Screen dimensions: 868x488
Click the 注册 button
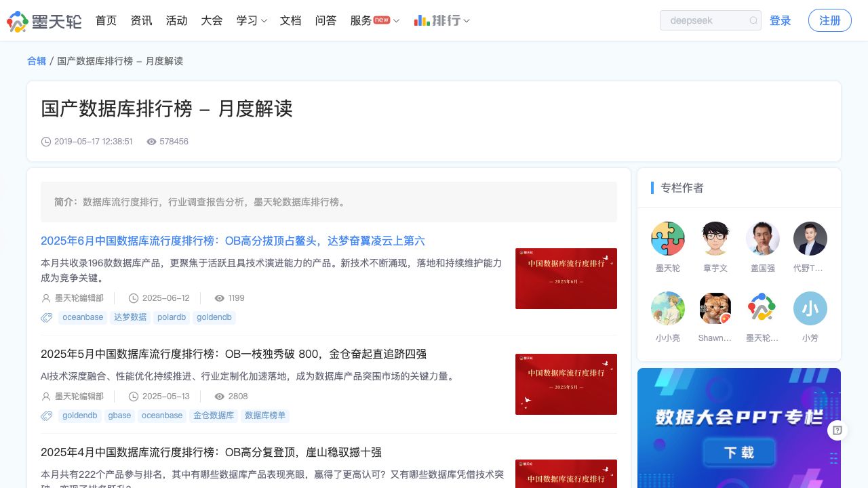(829, 20)
